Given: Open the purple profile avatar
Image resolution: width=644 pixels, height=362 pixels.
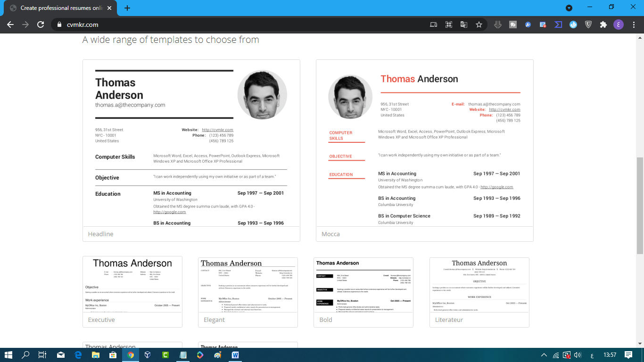Looking at the screenshot, I should 619,25.
